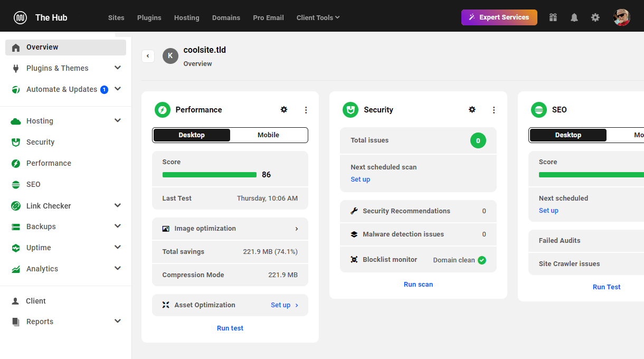This screenshot has width=644, height=359.
Task: Open the Client Tools dropdown
Action: [318, 17]
